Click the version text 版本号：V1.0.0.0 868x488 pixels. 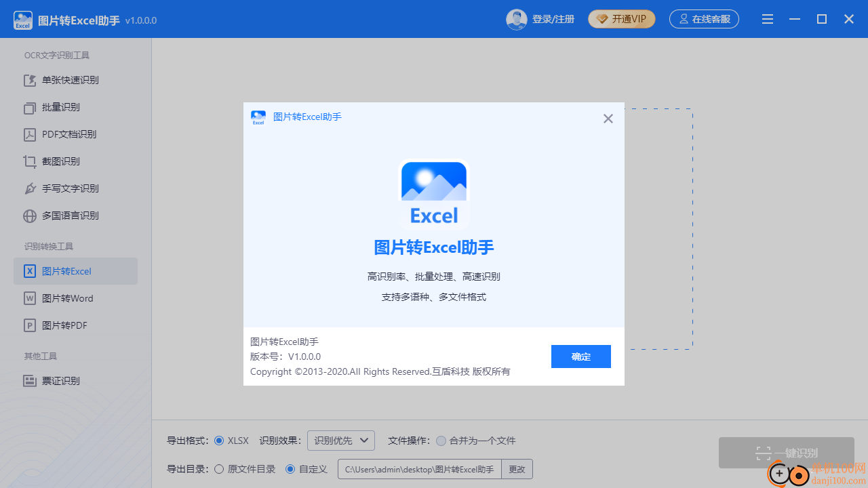(x=285, y=357)
